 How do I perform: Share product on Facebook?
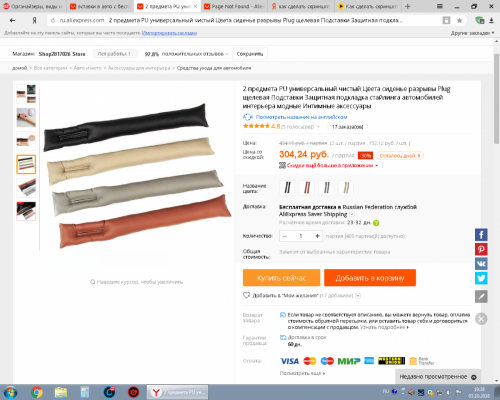coord(481,235)
